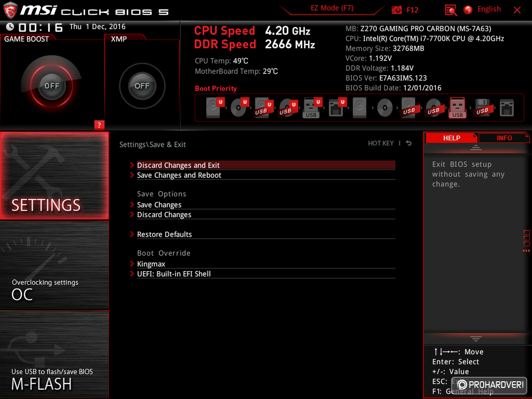This screenshot has height=399, width=532.
Task: Open the M-FLASH section
Action: (54, 354)
